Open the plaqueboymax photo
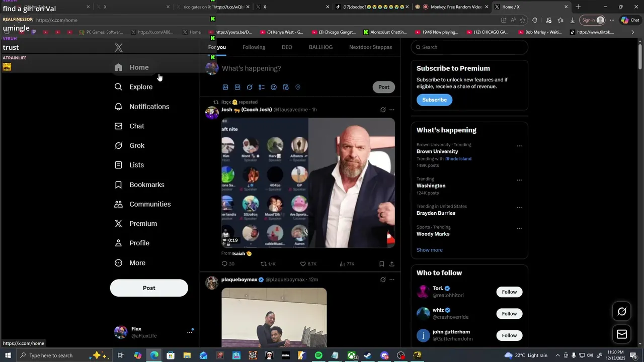Viewport: 644px width, 362px height. (x=274, y=317)
